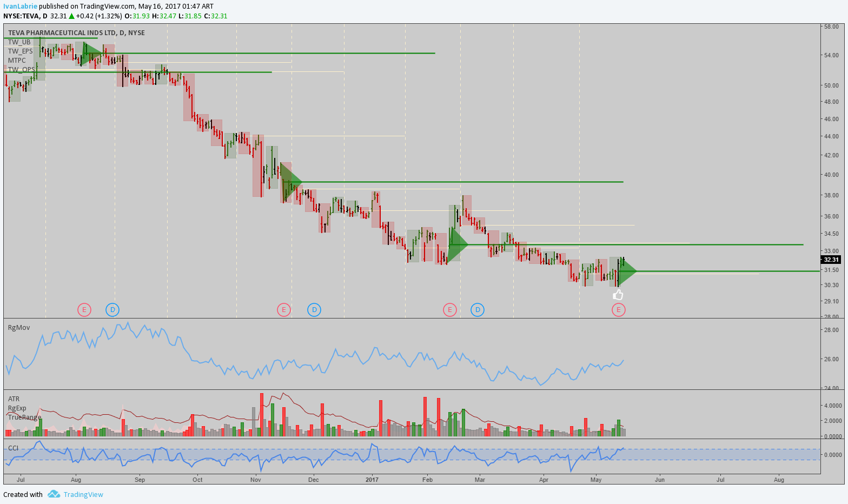Click the green triangle marker near the 54 level in August
This screenshot has width=848, height=504.
tap(92, 53)
